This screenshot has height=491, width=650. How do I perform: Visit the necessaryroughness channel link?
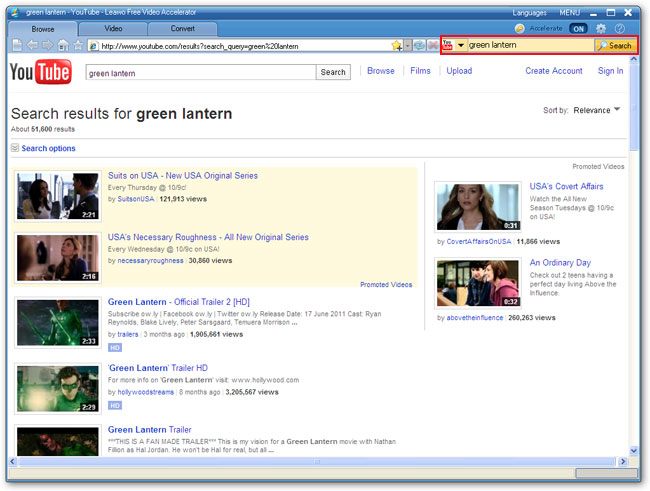point(150,261)
